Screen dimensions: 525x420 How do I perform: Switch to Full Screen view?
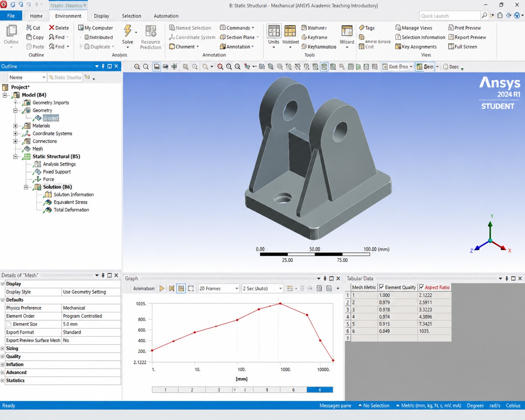462,46
